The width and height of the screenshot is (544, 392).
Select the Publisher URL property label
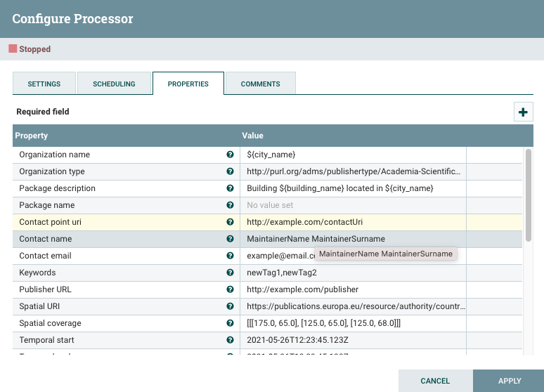click(45, 289)
